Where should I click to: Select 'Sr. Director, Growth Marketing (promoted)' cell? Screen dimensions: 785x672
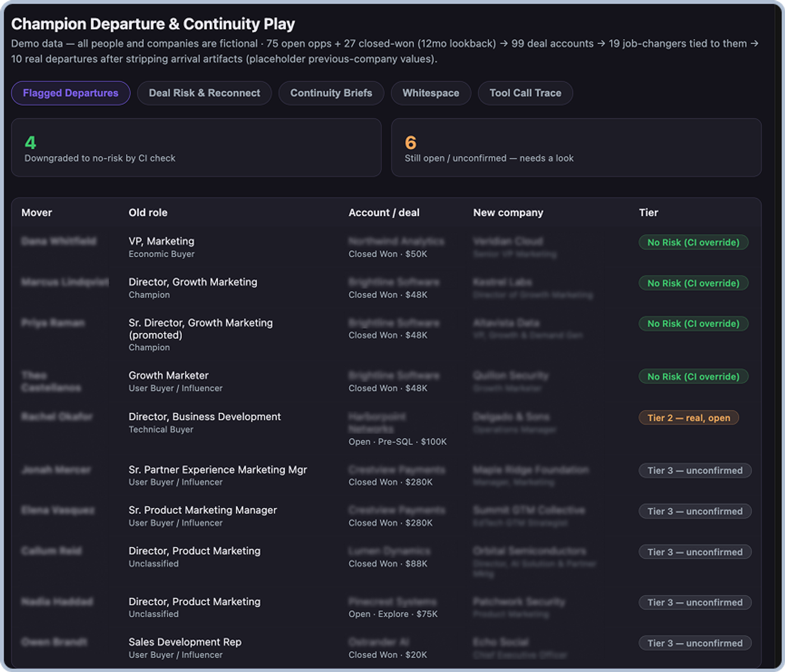click(201, 329)
